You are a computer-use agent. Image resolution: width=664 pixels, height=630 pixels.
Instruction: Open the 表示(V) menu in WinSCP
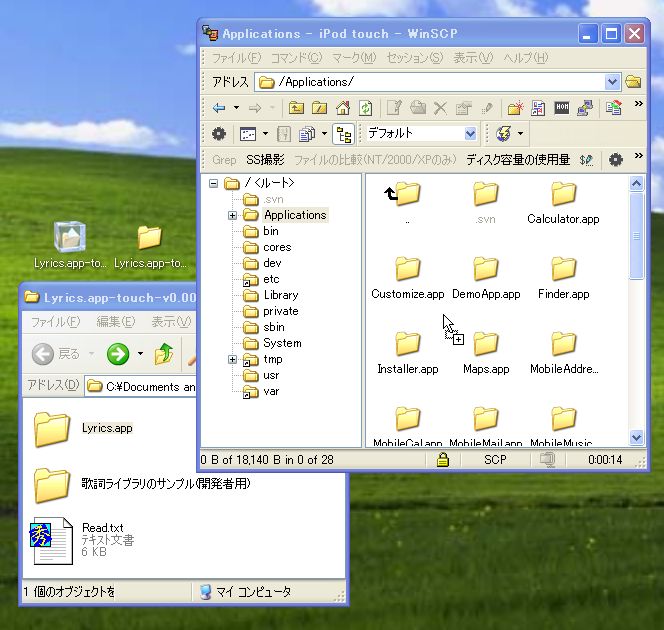pos(473,58)
